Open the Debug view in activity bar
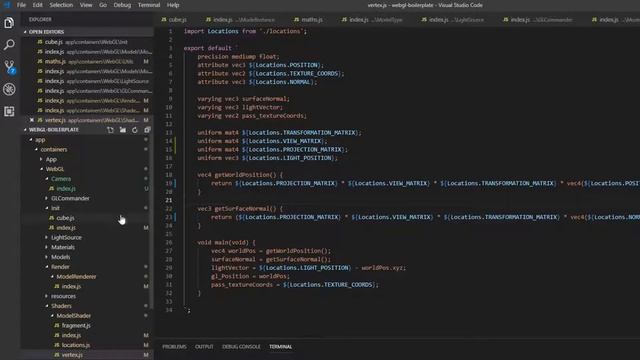Image resolution: width=640 pixels, height=360 pixels. pos(9,89)
